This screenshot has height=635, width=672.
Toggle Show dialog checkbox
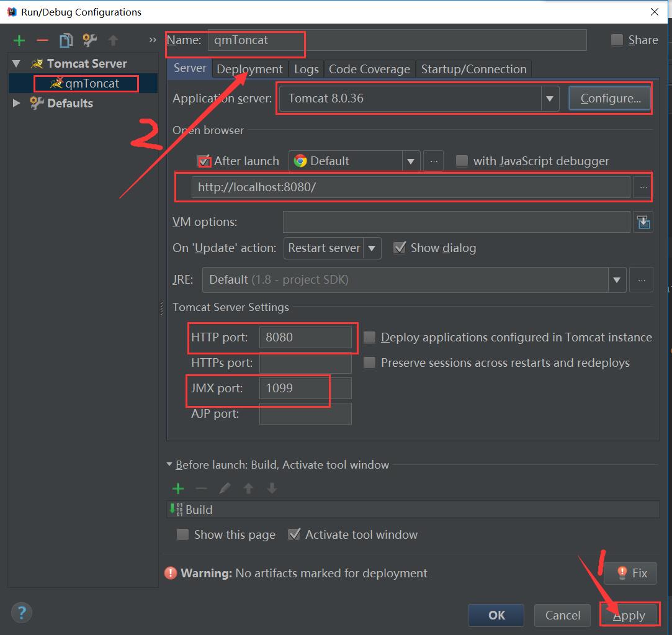[400, 248]
